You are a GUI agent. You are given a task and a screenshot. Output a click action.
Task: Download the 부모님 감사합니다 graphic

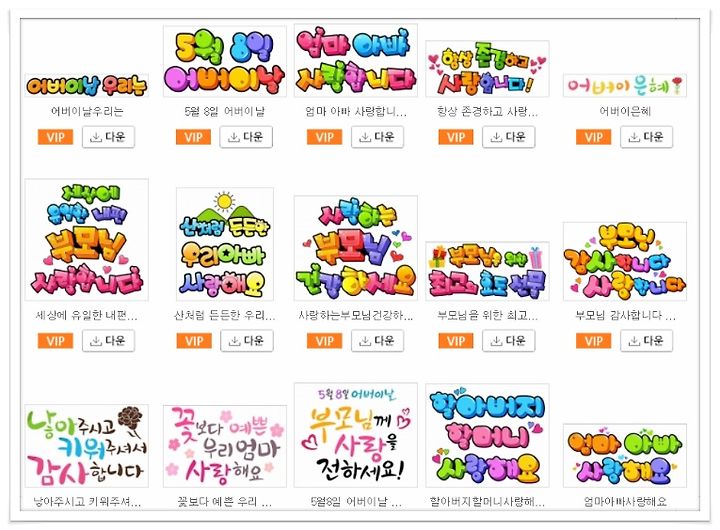pyautogui.click(x=647, y=341)
